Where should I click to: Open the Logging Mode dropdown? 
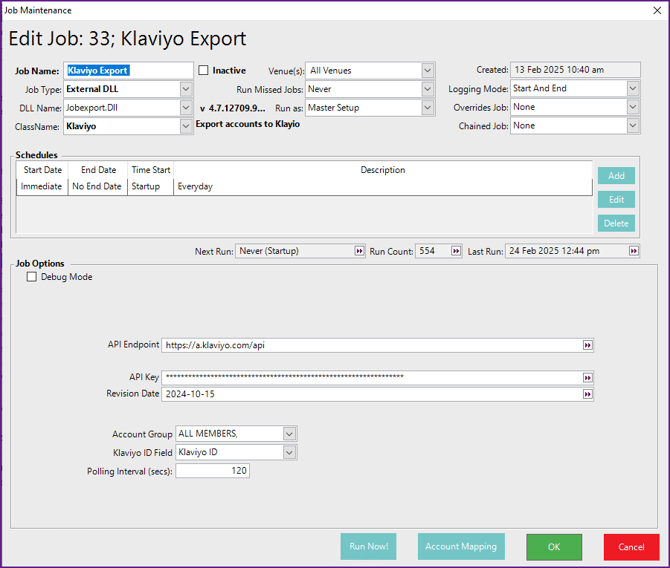coord(633,89)
